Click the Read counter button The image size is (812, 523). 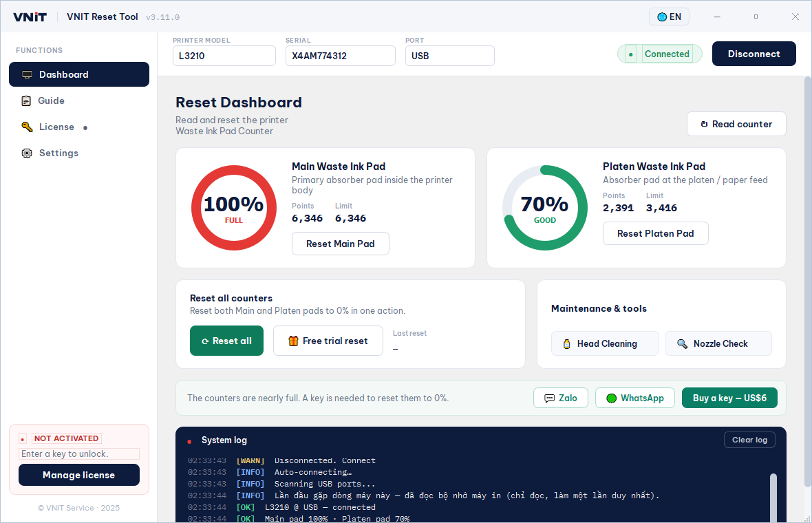pos(736,125)
